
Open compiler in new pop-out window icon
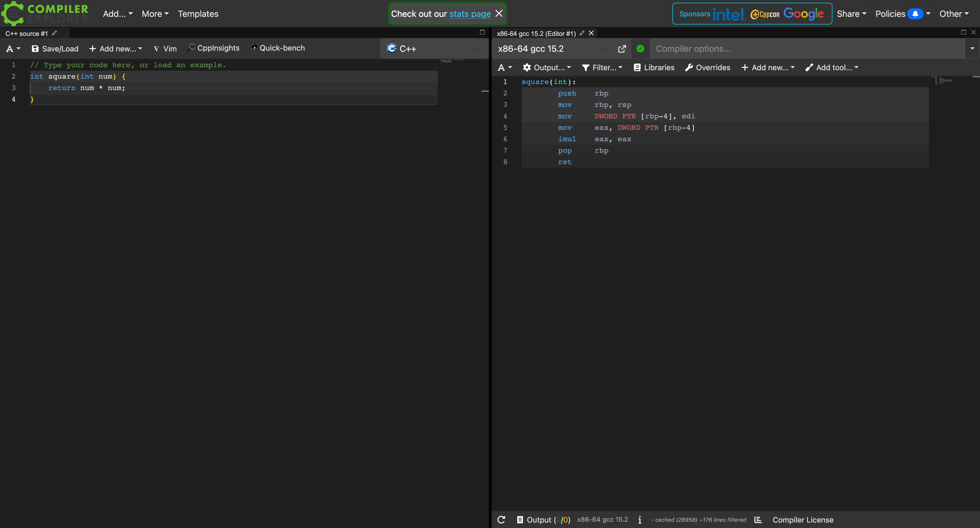tap(622, 49)
